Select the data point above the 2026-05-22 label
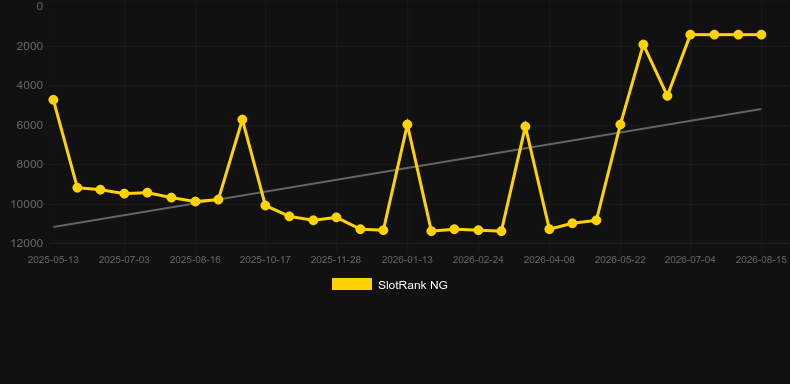 (x=620, y=124)
